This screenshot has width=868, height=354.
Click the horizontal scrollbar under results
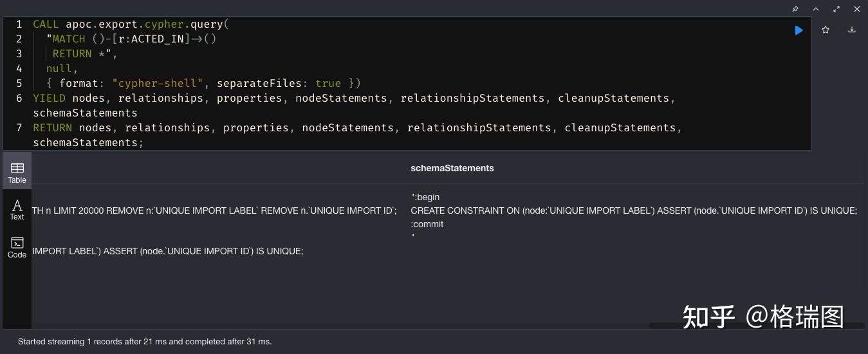(x=756, y=326)
